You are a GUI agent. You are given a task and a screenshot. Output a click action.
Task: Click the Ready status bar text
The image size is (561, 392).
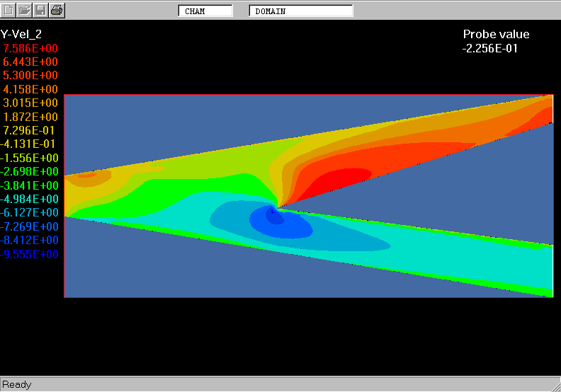click(x=17, y=384)
